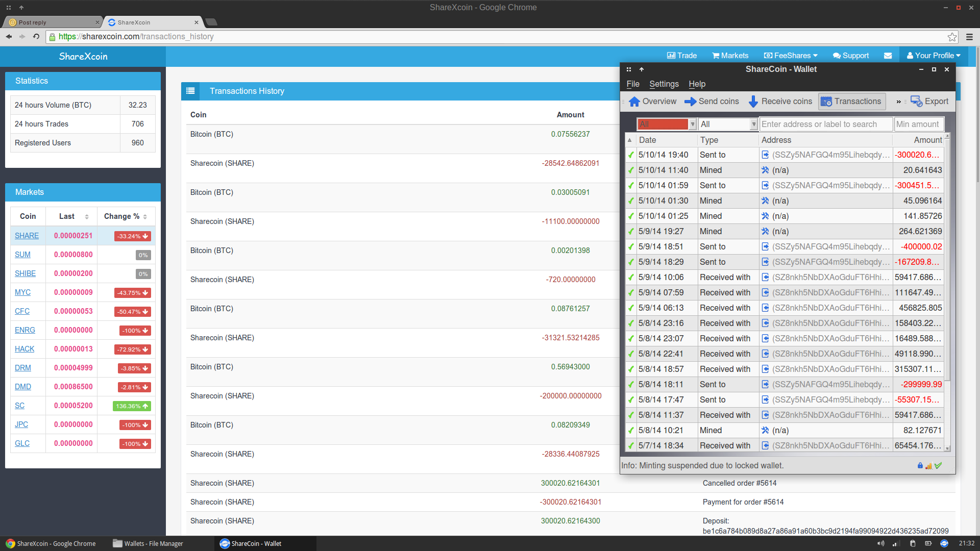
Task: Open the File menu in ShareCoin Wallet
Action: coord(633,84)
